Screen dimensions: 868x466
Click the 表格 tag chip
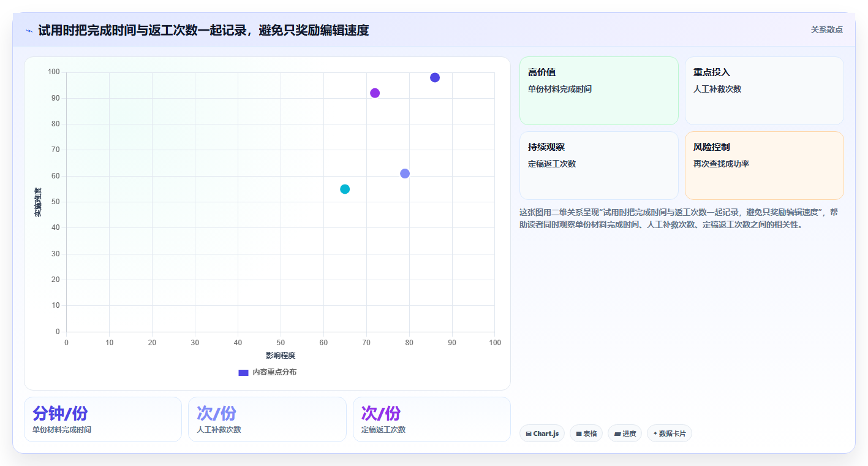[586, 434]
